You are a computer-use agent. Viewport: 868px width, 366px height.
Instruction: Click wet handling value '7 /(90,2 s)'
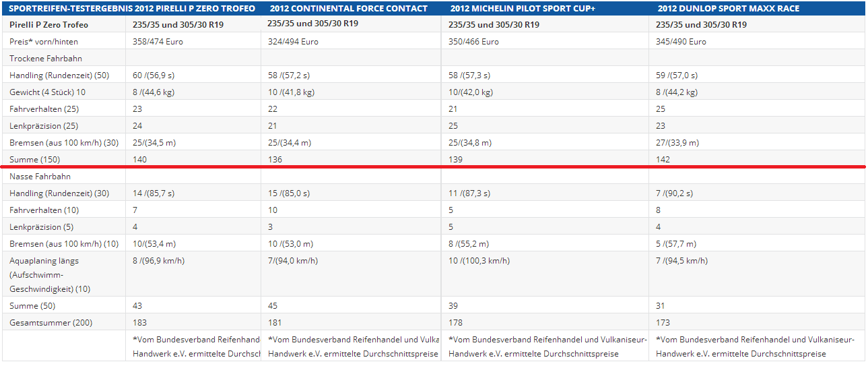click(x=674, y=193)
